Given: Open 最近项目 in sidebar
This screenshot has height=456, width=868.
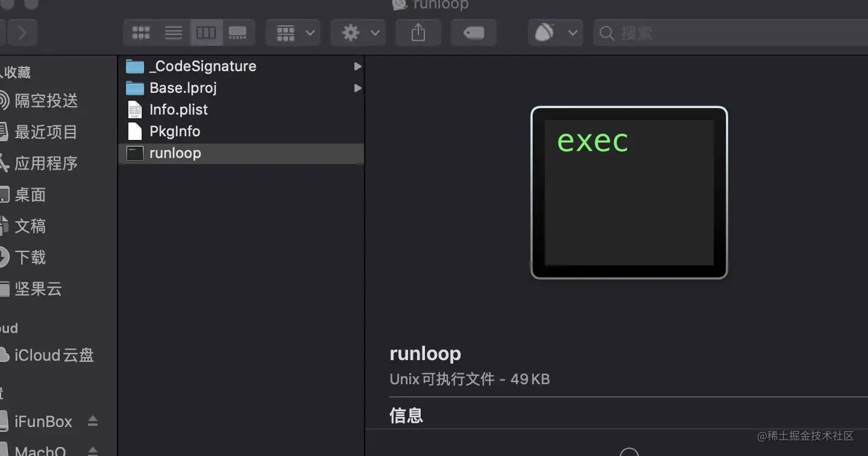Looking at the screenshot, I should (39, 132).
